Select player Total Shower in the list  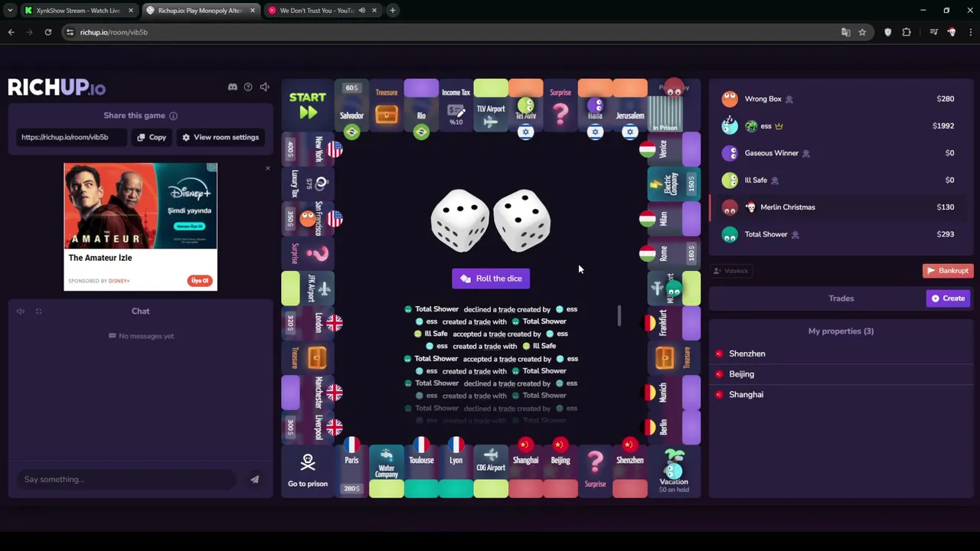(x=840, y=234)
